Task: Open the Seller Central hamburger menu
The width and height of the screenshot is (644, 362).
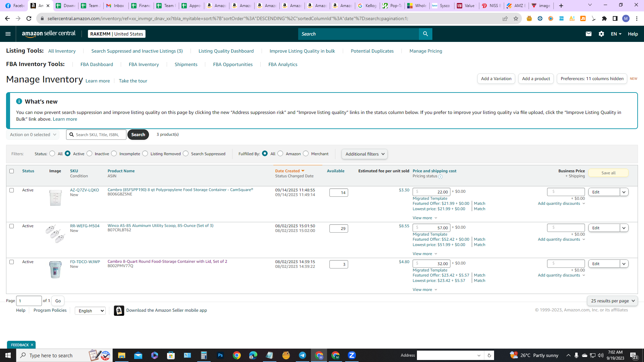Action: coord(8,34)
